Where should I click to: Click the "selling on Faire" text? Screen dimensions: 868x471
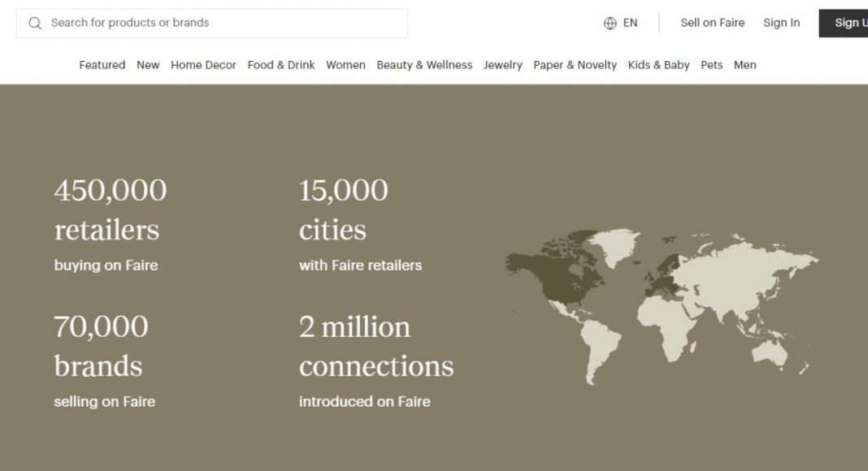click(x=105, y=401)
